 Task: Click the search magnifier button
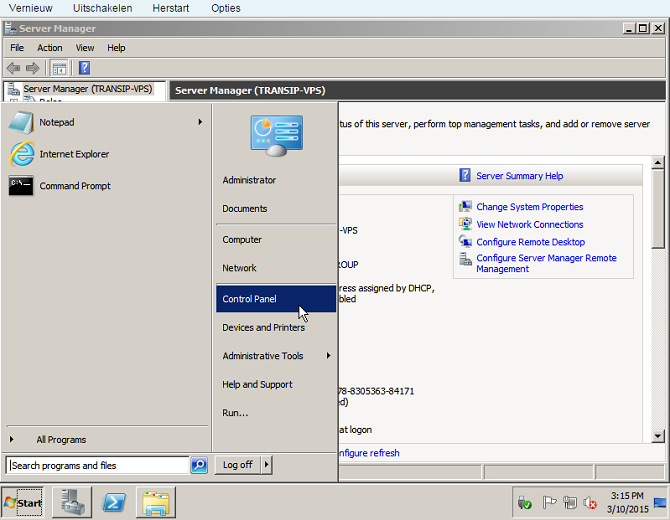[199, 465]
